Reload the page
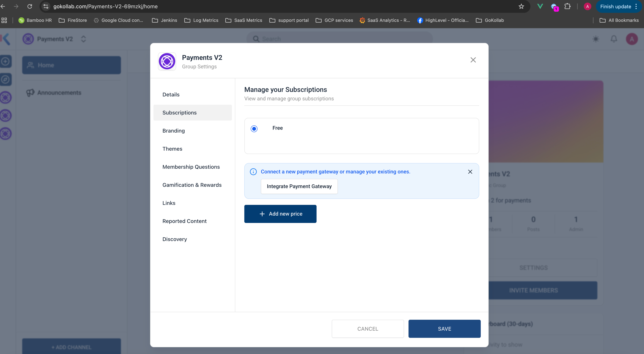Image resolution: width=644 pixels, height=354 pixels. (x=30, y=7)
